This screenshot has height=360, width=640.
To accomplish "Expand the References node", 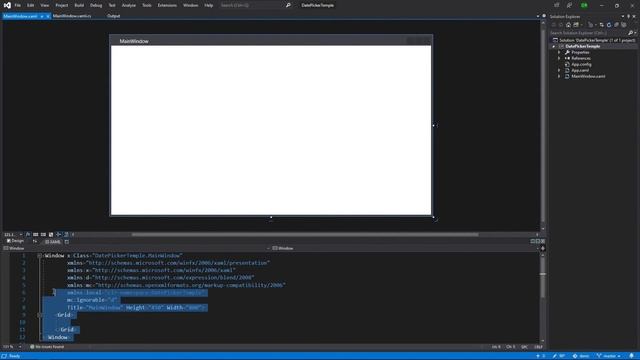I will (x=560, y=58).
